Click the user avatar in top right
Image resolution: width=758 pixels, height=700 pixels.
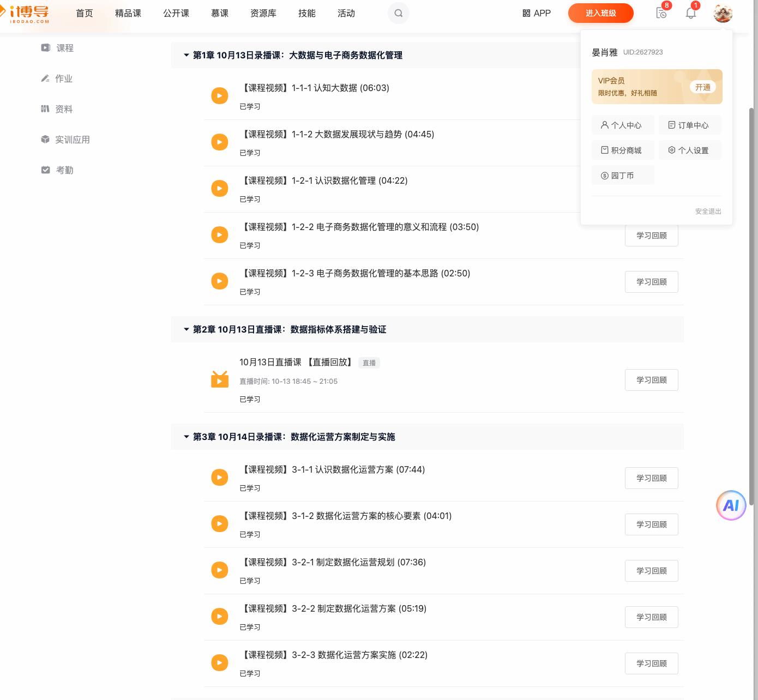coord(723,13)
